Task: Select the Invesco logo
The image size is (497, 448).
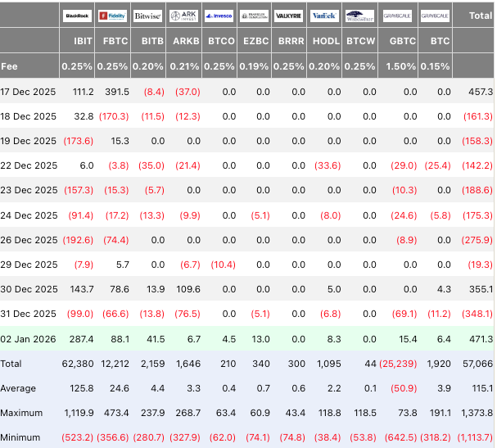Action: tap(219, 16)
